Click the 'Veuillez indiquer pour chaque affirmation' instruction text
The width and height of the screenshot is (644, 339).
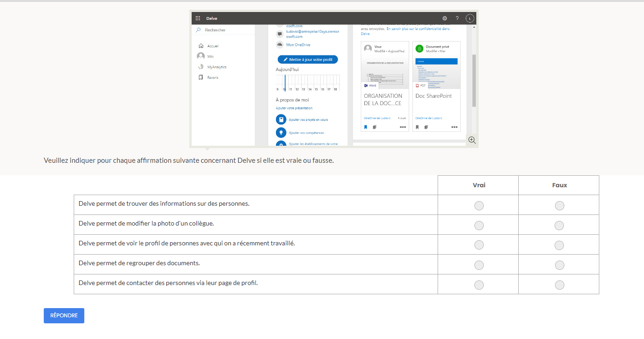(x=189, y=161)
